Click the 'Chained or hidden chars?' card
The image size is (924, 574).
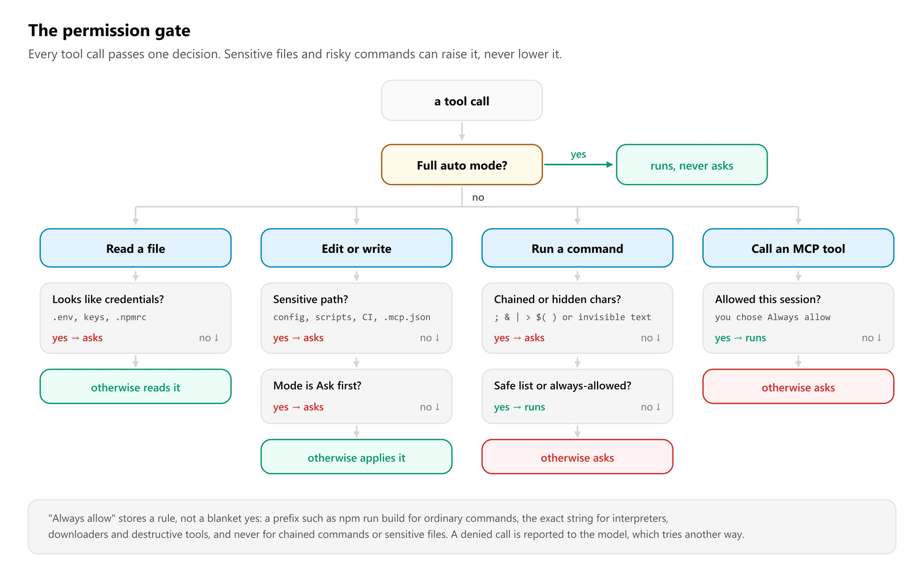pyautogui.click(x=577, y=318)
